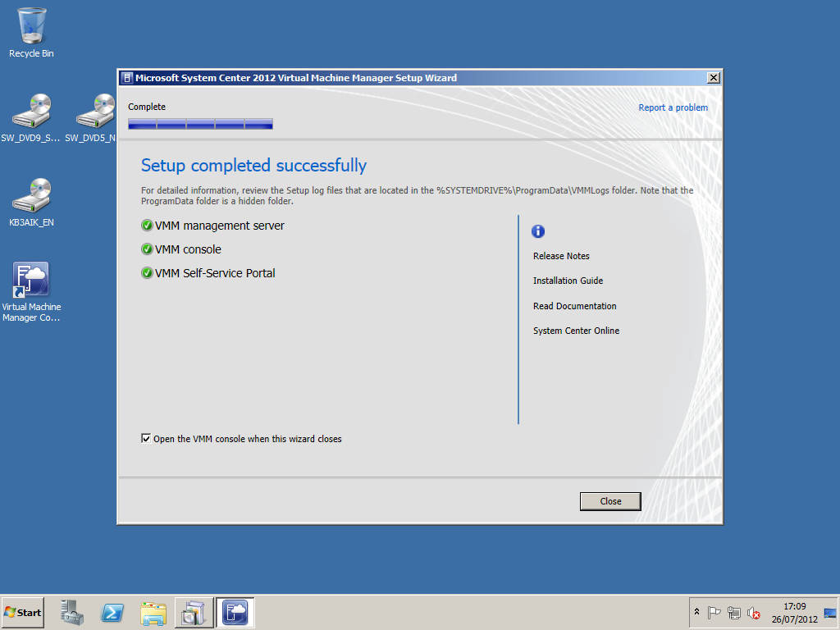Image resolution: width=840 pixels, height=630 pixels.
Task: Uncheck Open the VMM console when wizard closes
Action: coord(146,438)
